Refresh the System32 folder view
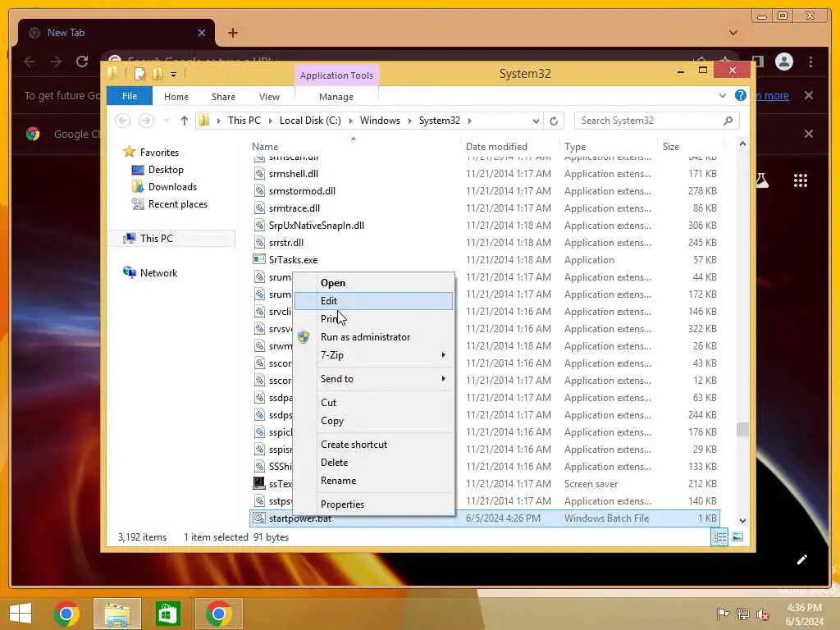This screenshot has width=840, height=630. pyautogui.click(x=554, y=121)
